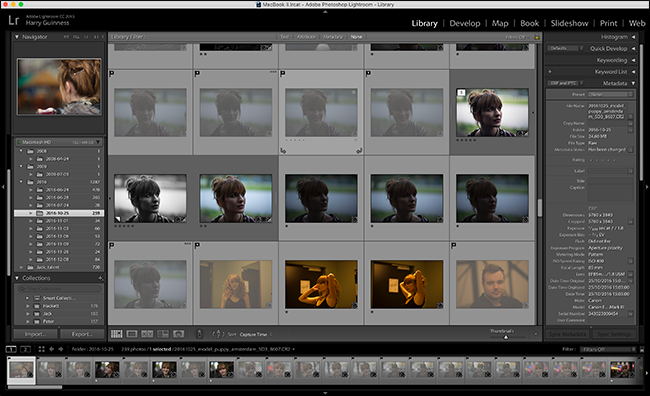Go back with the filmstrip left arrow

click(51, 349)
